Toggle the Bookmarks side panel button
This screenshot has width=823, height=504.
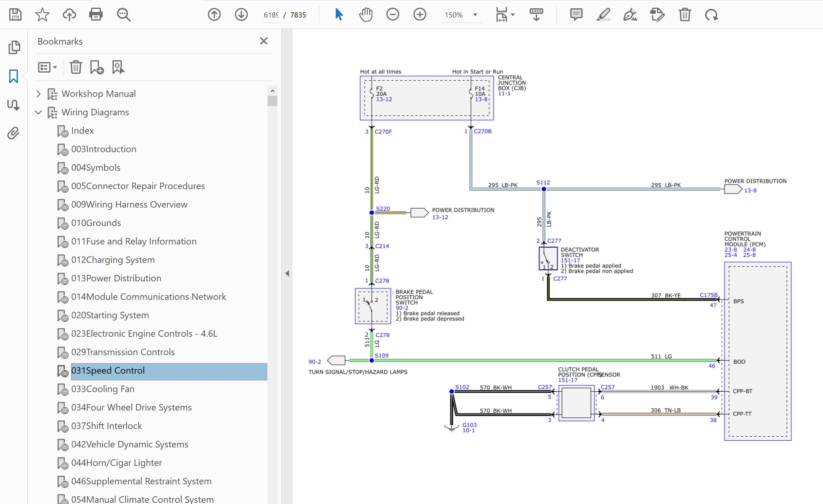[x=14, y=76]
